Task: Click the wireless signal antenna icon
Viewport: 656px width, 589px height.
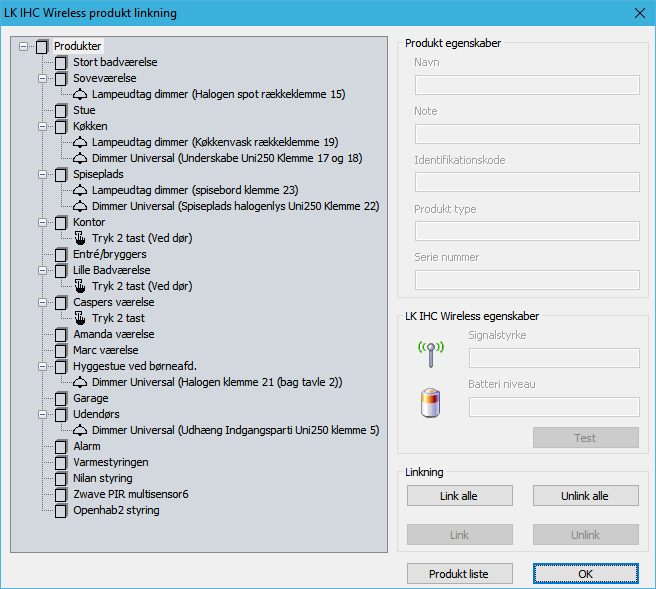Action: point(431,354)
